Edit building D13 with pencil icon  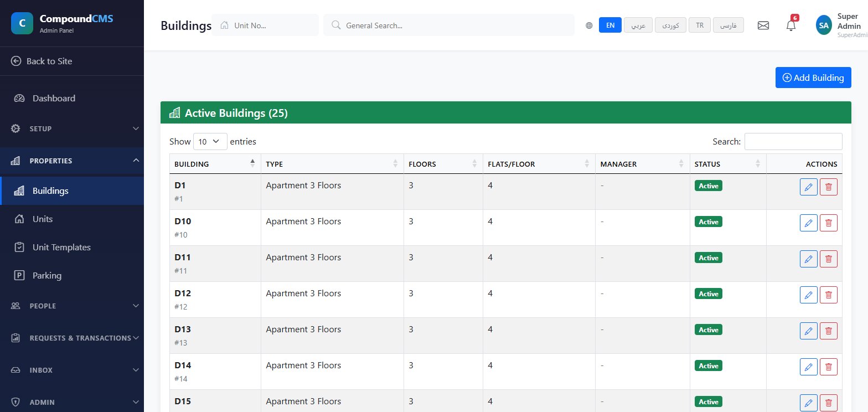pyautogui.click(x=809, y=331)
